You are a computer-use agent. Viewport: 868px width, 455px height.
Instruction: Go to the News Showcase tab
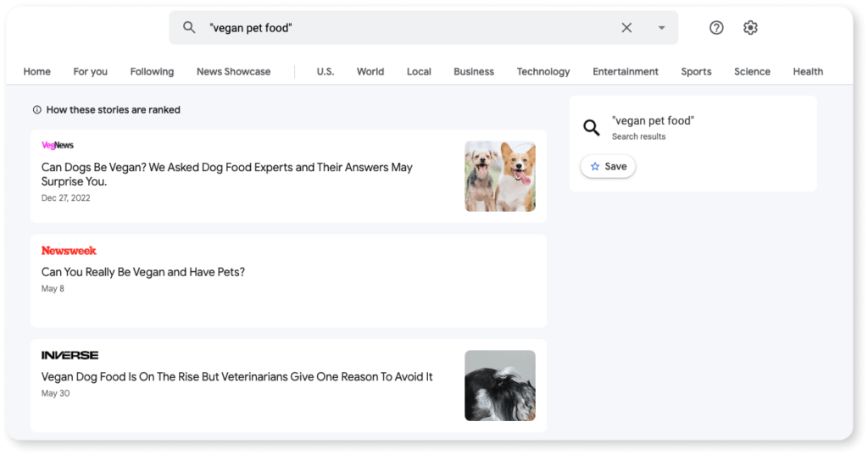coord(233,72)
